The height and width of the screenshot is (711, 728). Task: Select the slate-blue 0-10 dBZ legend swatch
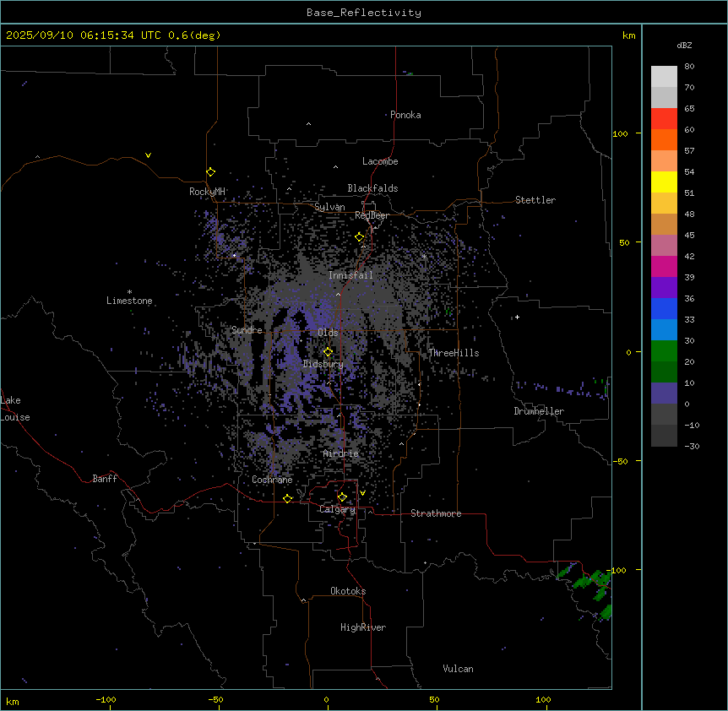[x=664, y=393]
